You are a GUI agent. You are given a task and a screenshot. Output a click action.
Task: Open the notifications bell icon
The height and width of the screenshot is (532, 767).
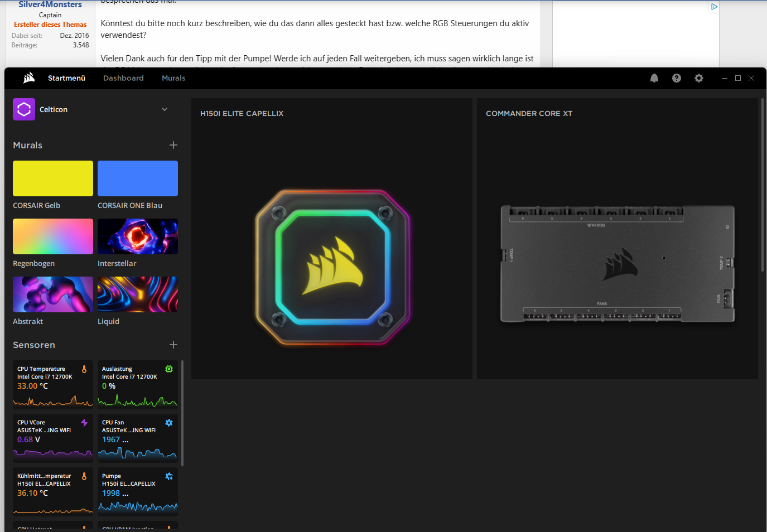(654, 78)
